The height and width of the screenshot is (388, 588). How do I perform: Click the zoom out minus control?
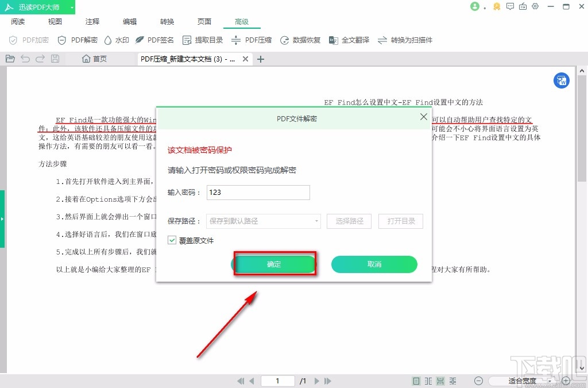tap(478, 381)
